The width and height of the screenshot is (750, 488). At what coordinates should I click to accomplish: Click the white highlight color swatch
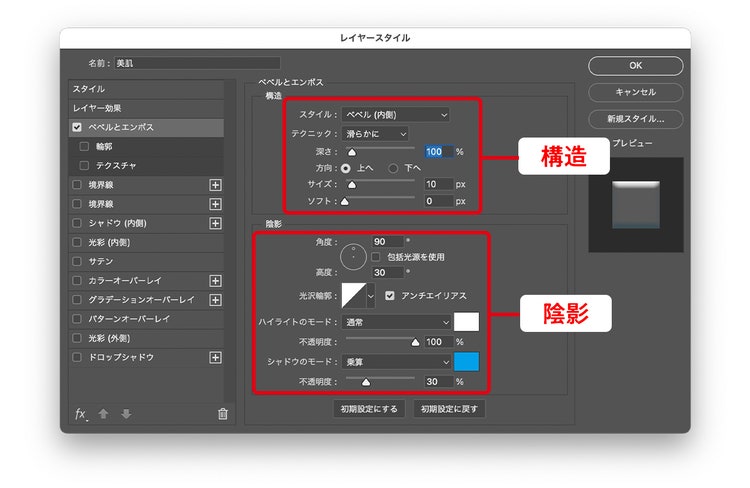pyautogui.click(x=466, y=322)
